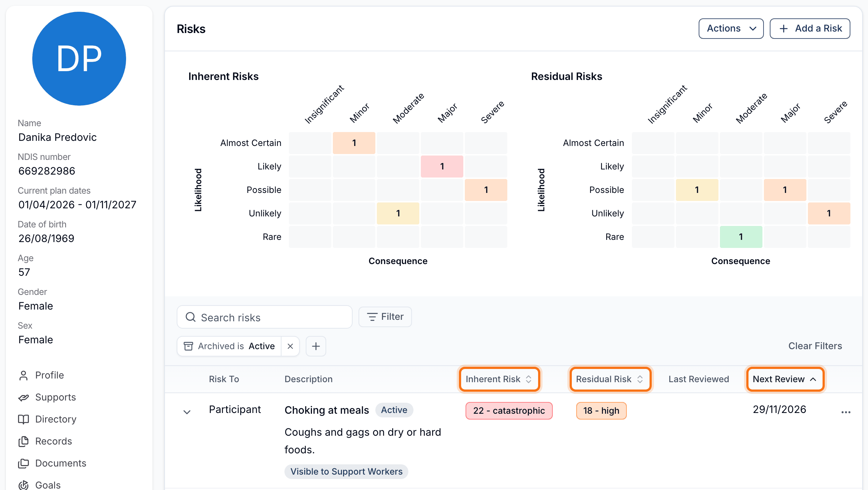
Task: Open the Documents folder icon
Action: tap(23, 463)
